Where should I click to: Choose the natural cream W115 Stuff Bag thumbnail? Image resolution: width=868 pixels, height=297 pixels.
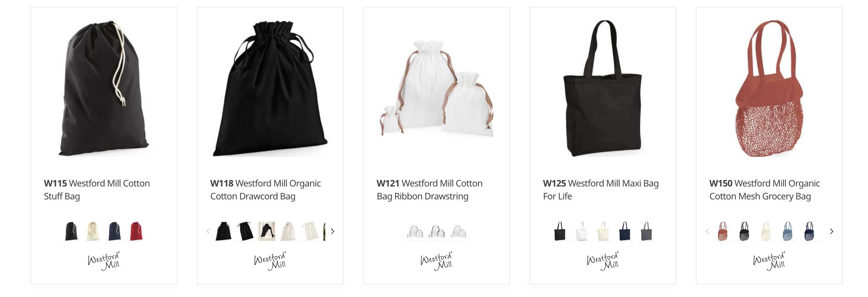coord(93,231)
